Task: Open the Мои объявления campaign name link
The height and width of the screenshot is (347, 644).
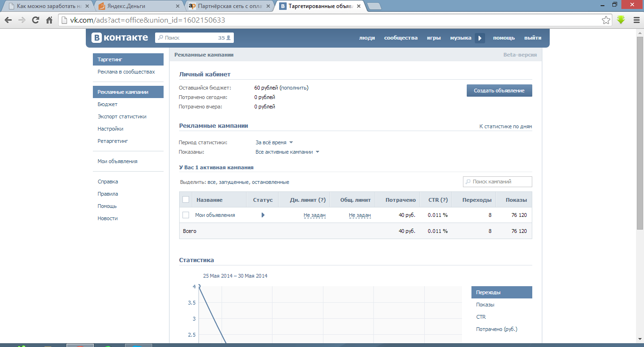Action: [215, 215]
